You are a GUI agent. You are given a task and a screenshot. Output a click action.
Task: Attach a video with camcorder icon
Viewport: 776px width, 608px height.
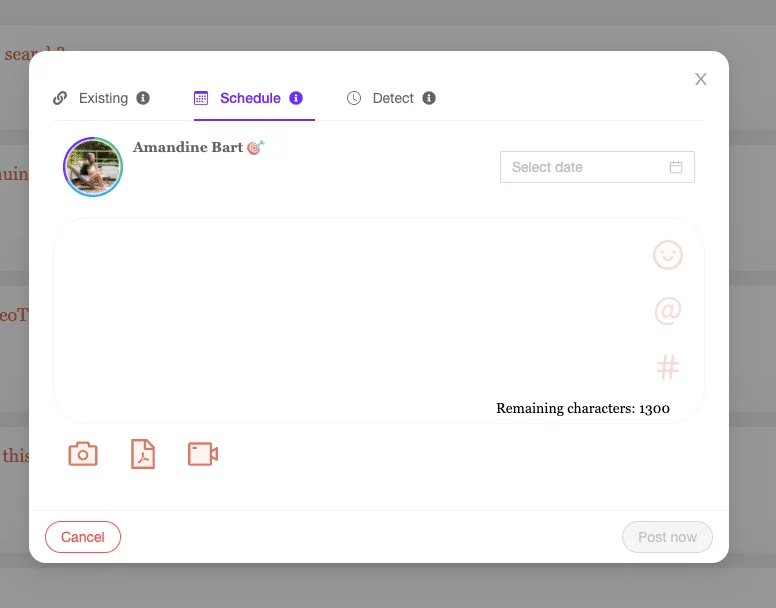(203, 454)
